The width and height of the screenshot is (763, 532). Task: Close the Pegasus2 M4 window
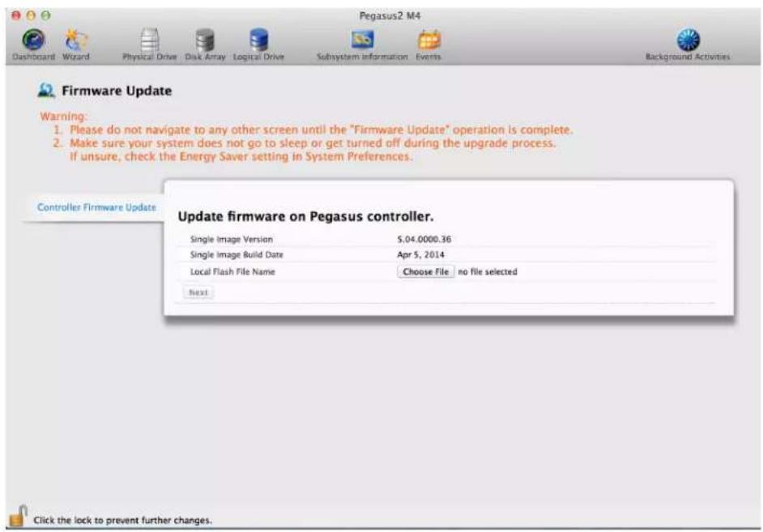coord(16,15)
